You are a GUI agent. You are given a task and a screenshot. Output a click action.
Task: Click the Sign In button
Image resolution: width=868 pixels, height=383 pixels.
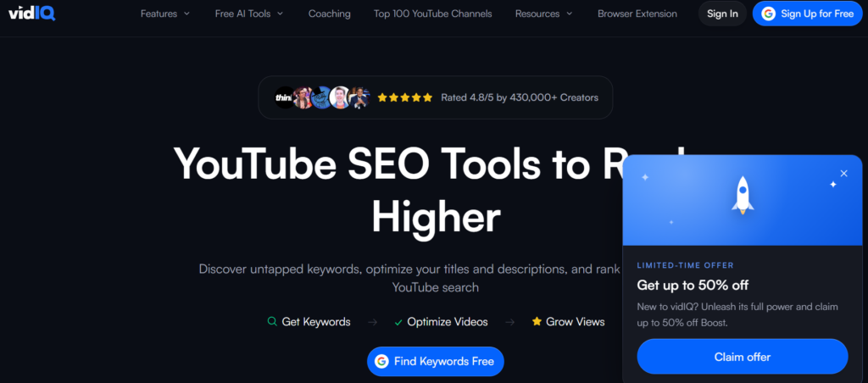tap(722, 14)
